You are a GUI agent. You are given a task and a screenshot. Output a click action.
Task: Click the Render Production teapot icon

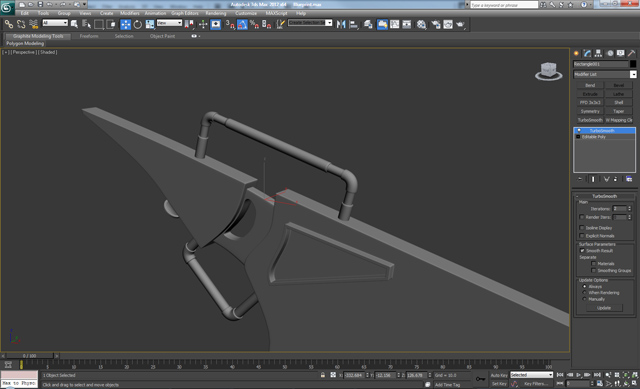click(x=460, y=24)
